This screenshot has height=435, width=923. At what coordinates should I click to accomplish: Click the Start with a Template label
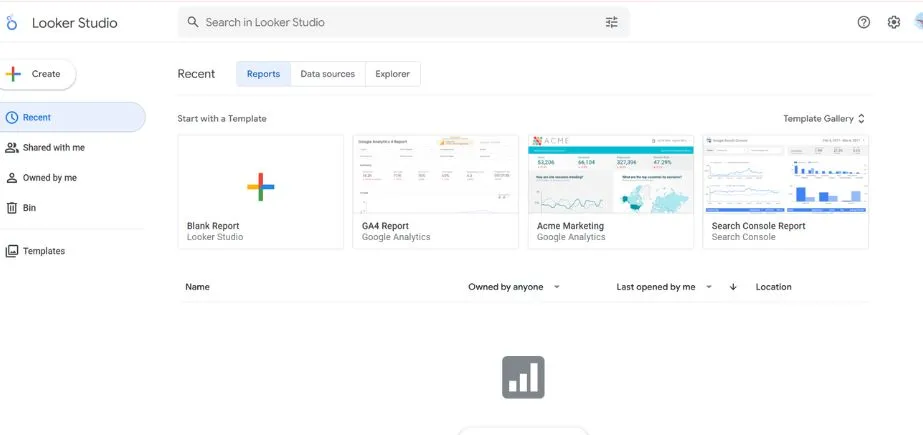click(222, 118)
